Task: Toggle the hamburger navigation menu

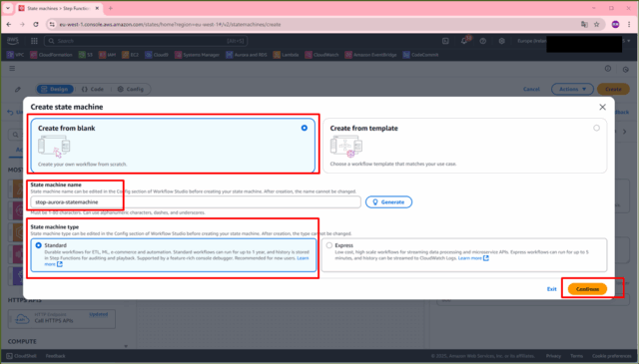Action: tap(12, 69)
